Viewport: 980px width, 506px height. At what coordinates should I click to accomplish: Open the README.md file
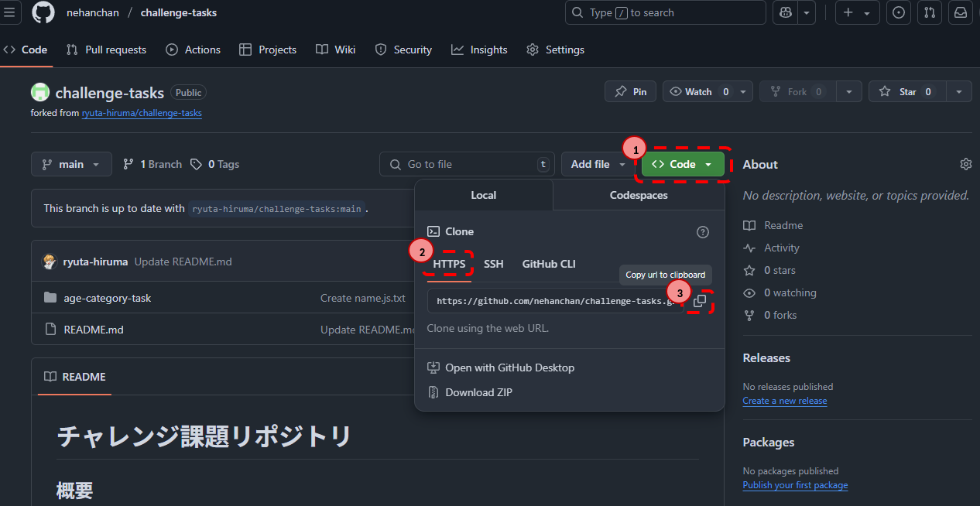point(94,330)
